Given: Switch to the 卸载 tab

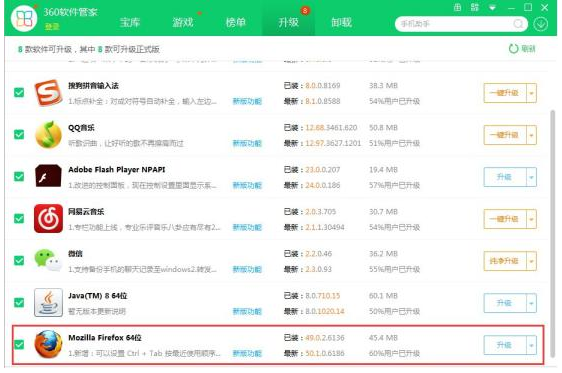Looking at the screenshot, I should (341, 22).
